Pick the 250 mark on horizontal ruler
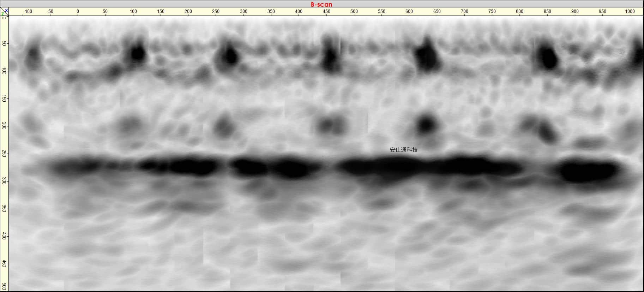The height and width of the screenshot is (292, 644). (x=216, y=12)
